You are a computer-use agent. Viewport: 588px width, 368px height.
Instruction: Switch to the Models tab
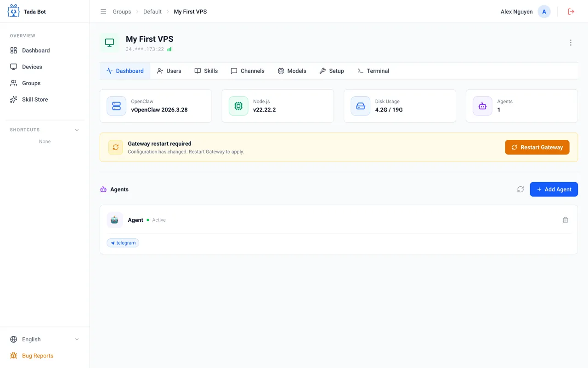tap(292, 71)
